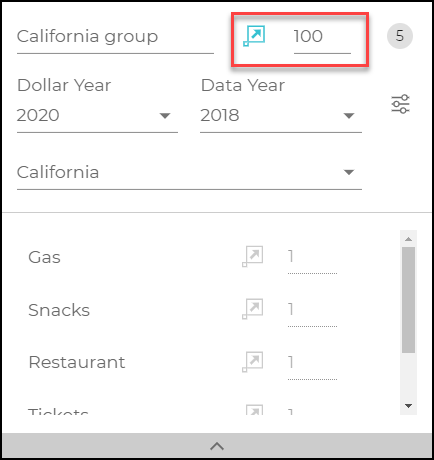Image resolution: width=434 pixels, height=460 pixels.
Task: Click the event count badge showing 5
Action: [x=400, y=36]
